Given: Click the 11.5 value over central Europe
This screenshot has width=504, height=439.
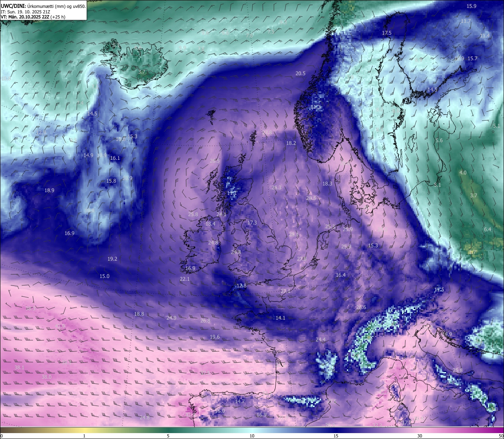Looking at the screenshot, I should tap(439, 290).
